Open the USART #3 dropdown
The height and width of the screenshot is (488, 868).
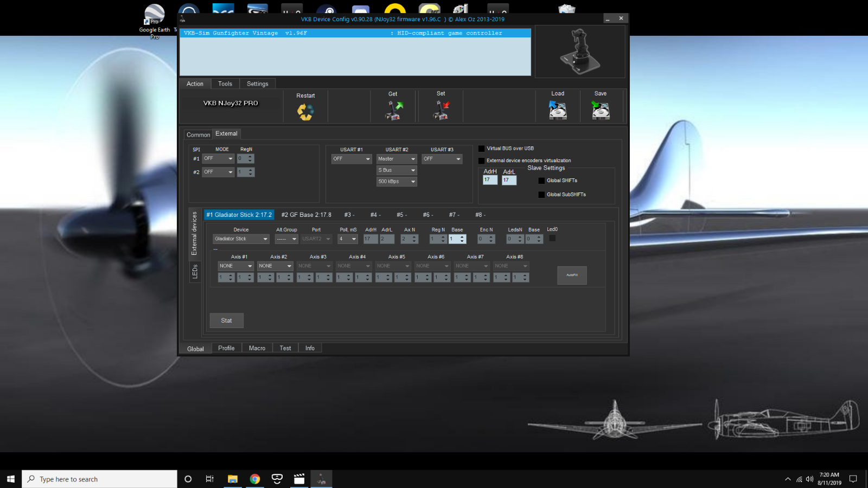click(442, 159)
